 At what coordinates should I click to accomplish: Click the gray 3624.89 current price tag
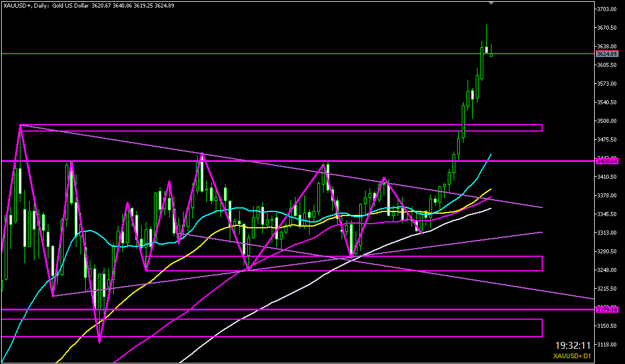(607, 54)
